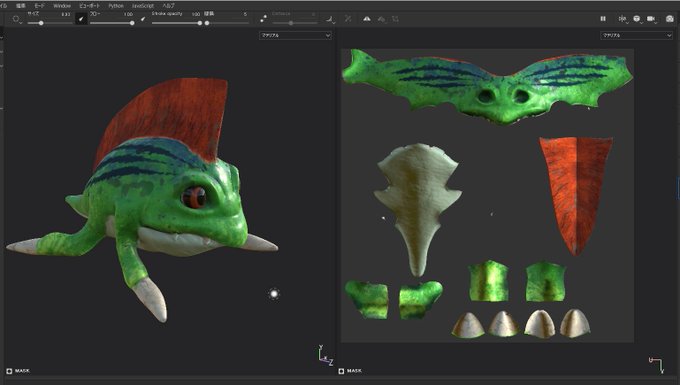Viewport: 680px width, 385px height.
Task: Pause viewport rendering with the pause icon
Action: 603,19
